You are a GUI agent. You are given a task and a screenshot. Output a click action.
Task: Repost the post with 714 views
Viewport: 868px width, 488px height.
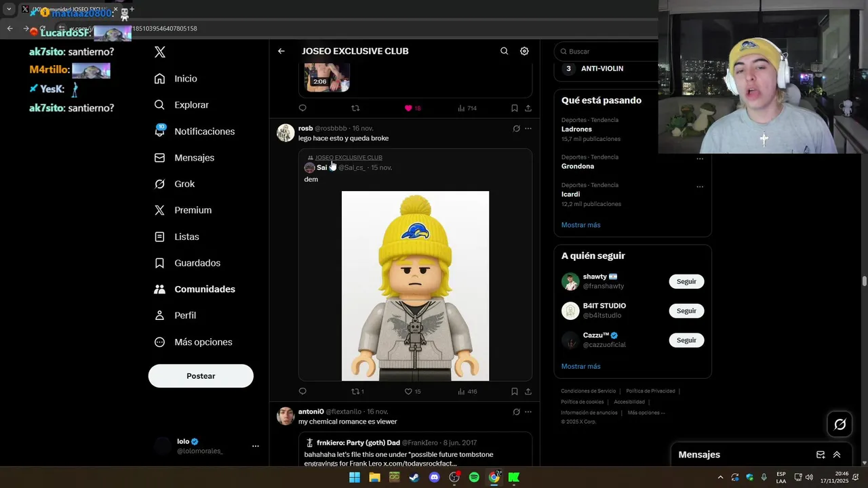[x=355, y=108]
